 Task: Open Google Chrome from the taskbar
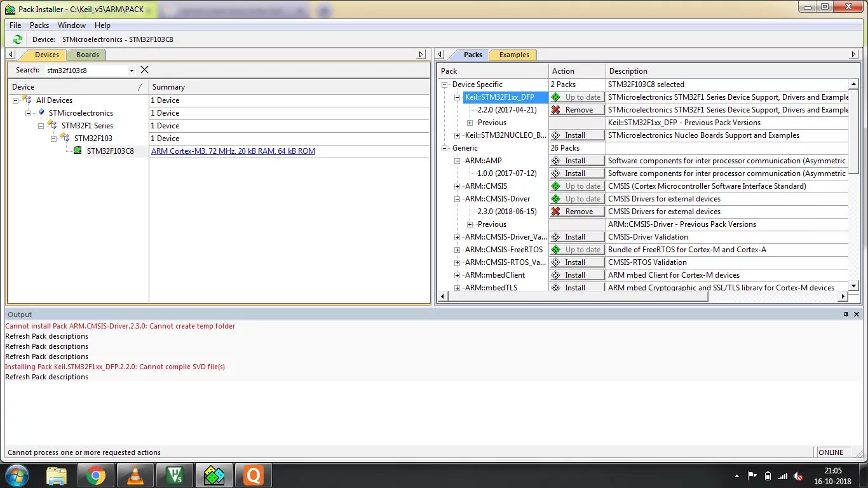coord(96,475)
